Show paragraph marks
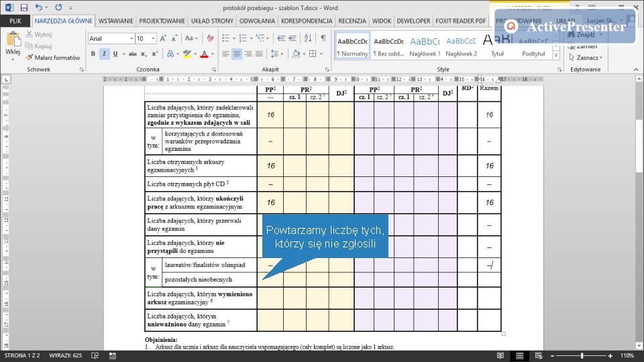644x362 pixels. click(323, 39)
